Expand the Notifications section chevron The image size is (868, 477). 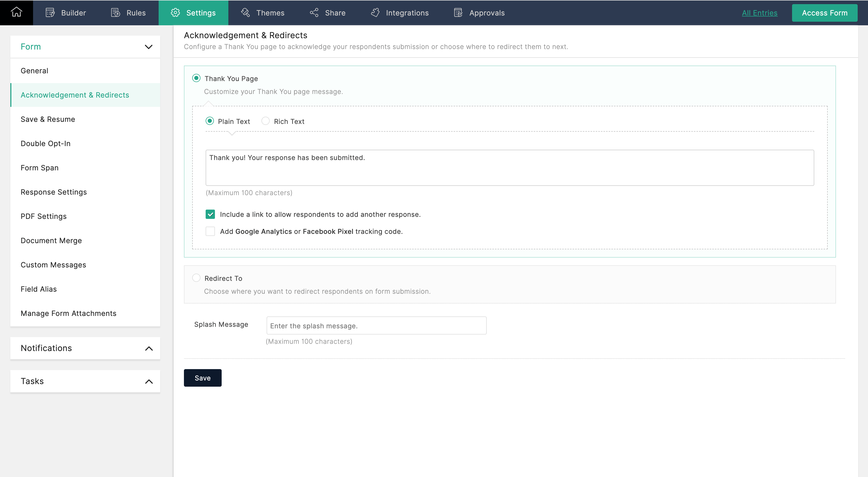149,348
